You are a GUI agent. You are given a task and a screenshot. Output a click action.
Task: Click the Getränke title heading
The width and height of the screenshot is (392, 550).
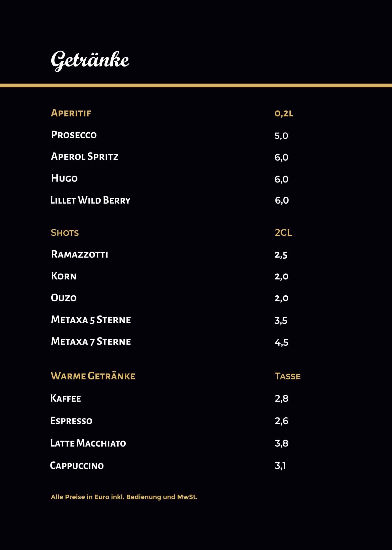(x=90, y=60)
